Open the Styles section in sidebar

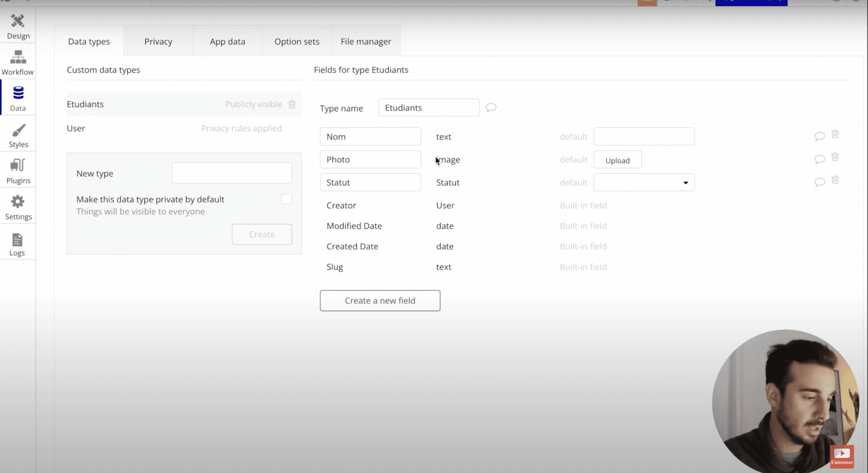(18, 136)
